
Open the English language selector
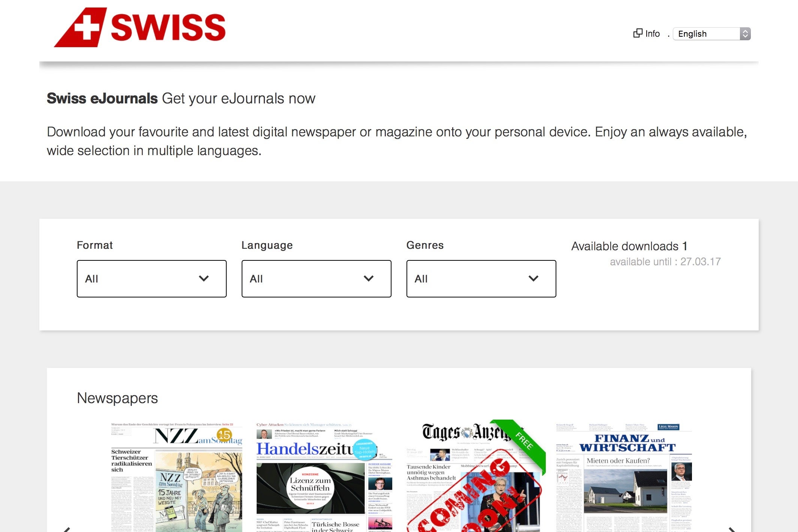[x=711, y=34]
